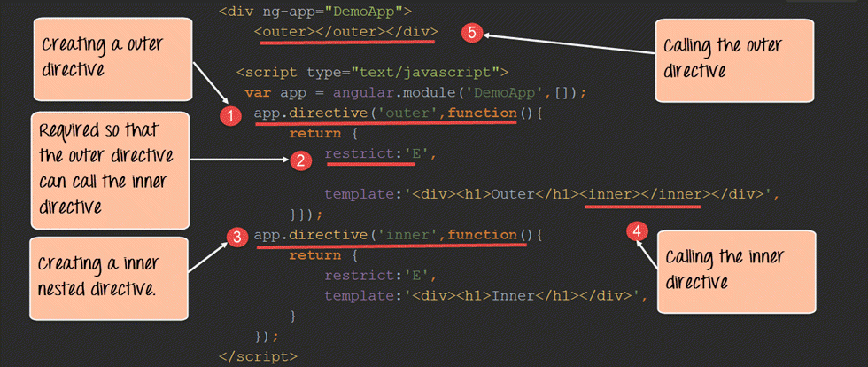Click the red circle numbered 1
The image size is (868, 367).
point(229,115)
